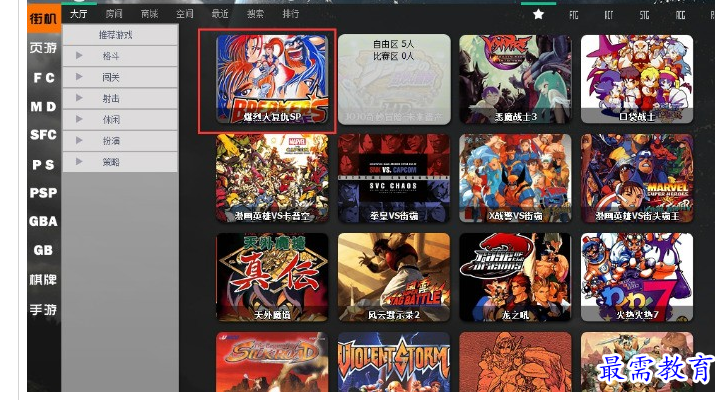This screenshot has width=721, height=400.
Task: Open the 商城 store tab
Action: click(x=149, y=14)
